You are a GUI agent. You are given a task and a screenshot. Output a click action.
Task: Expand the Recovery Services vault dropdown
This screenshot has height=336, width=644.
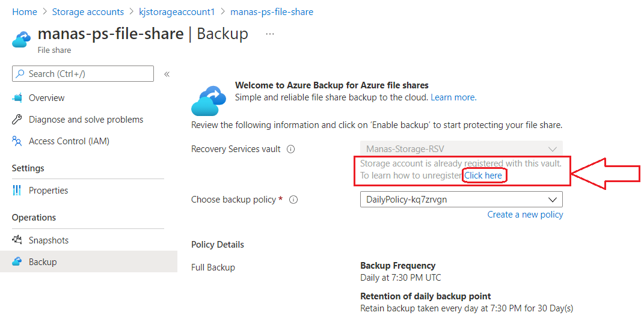[x=461, y=148]
